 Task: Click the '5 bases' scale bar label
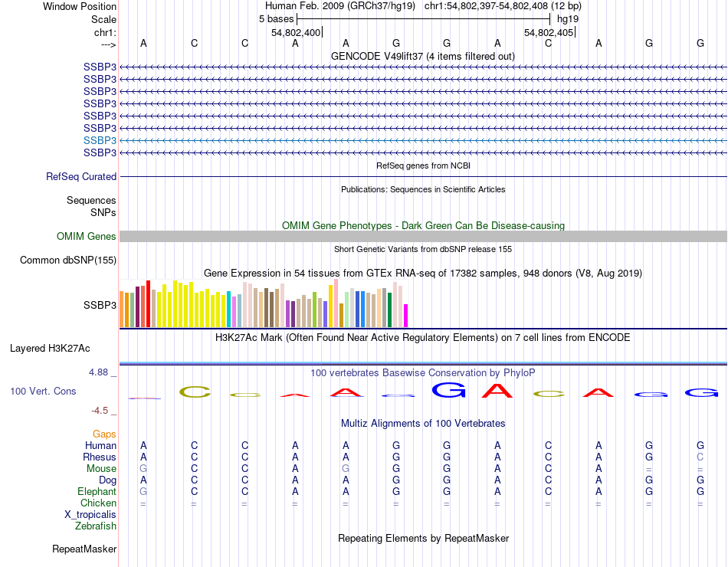tap(276, 19)
